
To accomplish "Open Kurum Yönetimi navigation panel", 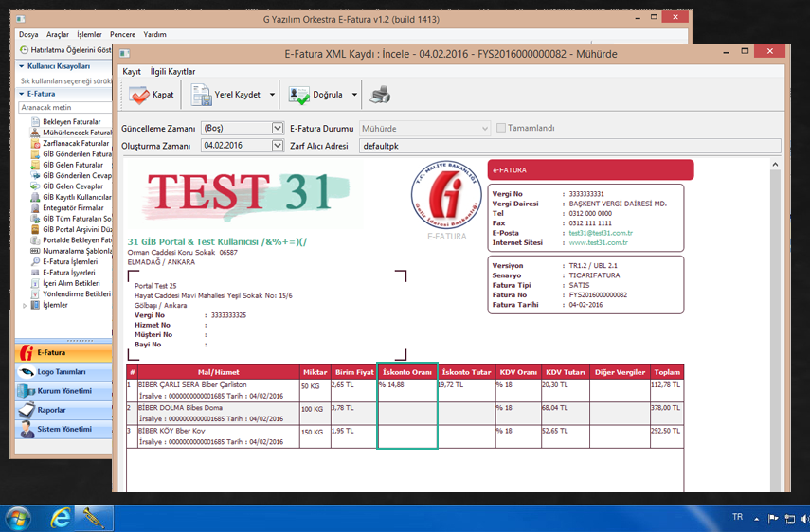I will pyautogui.click(x=63, y=391).
